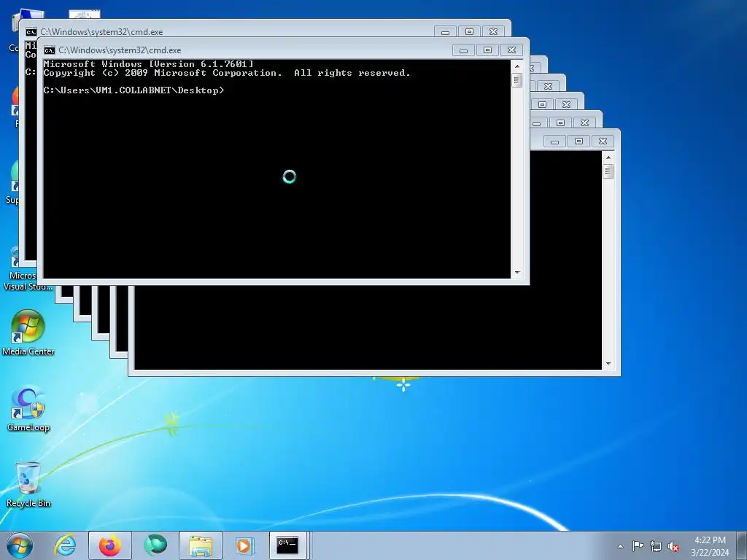Open Windows Explorer folder in taskbar
The height and width of the screenshot is (560, 747).
coord(201,545)
